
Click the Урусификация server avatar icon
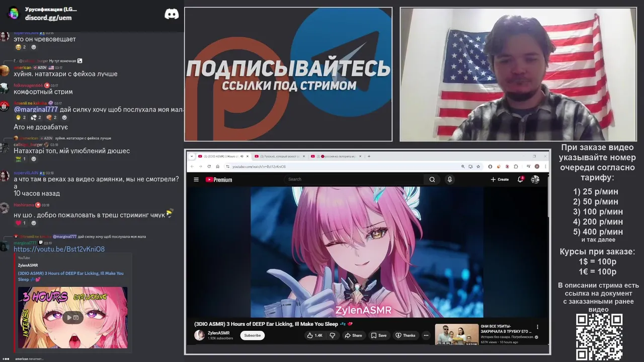(13, 13)
